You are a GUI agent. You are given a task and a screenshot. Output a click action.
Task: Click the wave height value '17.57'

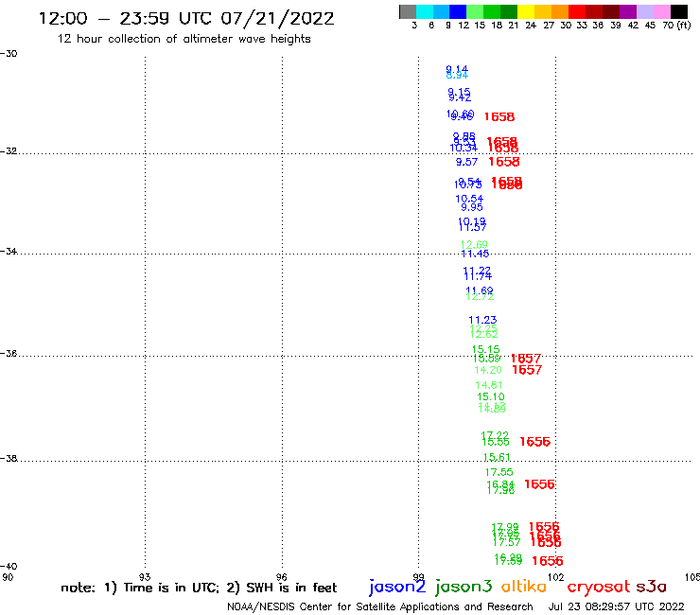tap(507, 543)
